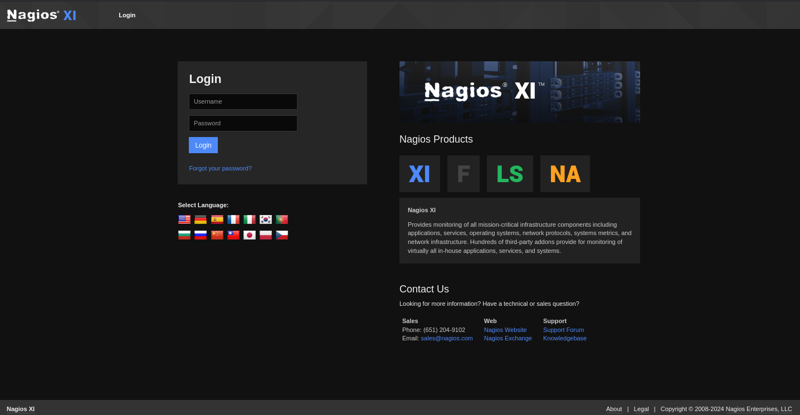Viewport: 800px width, 415px height.
Task: Select Czech using the Czech flag
Action: pos(282,235)
